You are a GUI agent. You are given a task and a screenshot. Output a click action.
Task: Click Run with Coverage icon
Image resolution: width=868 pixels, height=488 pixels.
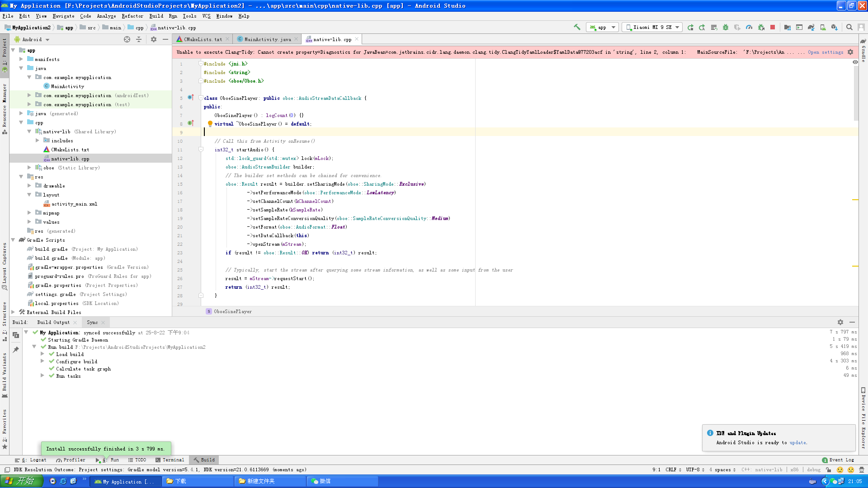[737, 28]
